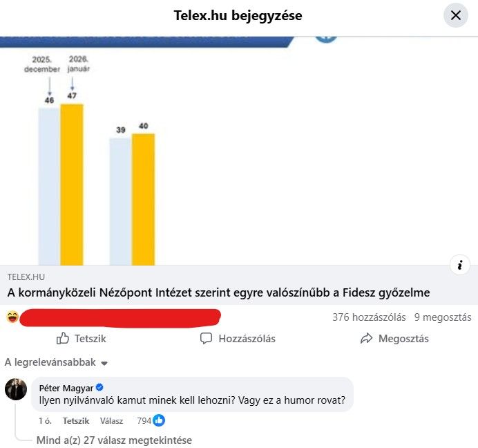Click the Megosztás share arrow icon
The width and height of the screenshot is (478, 448).
click(366, 339)
